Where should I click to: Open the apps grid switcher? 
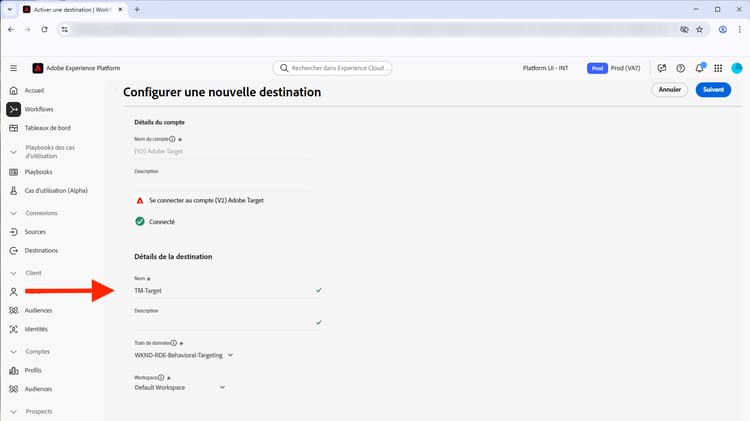pyautogui.click(x=718, y=68)
